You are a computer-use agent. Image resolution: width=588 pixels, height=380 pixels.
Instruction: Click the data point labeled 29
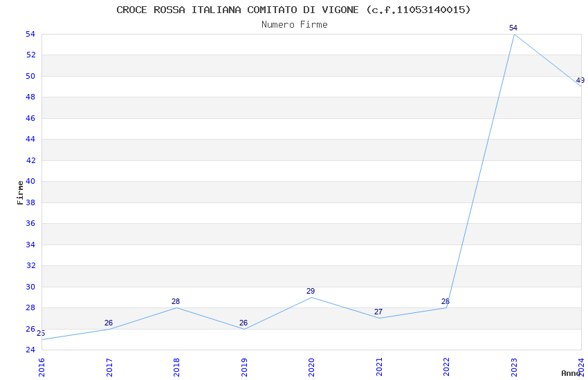(x=311, y=297)
